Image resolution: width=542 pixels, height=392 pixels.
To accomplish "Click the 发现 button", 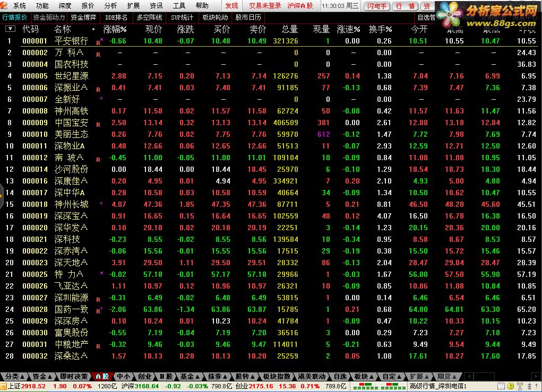I will click(x=231, y=5).
